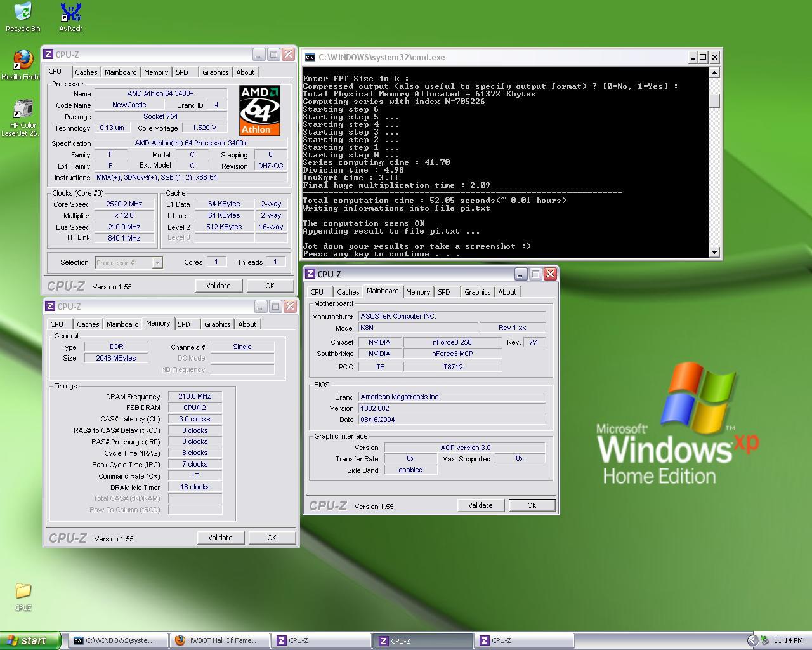Select About tab in the Mainboard window

click(507, 292)
